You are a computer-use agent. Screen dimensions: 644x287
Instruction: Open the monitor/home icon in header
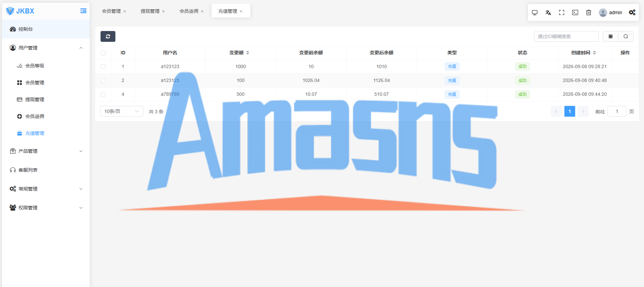tap(535, 12)
